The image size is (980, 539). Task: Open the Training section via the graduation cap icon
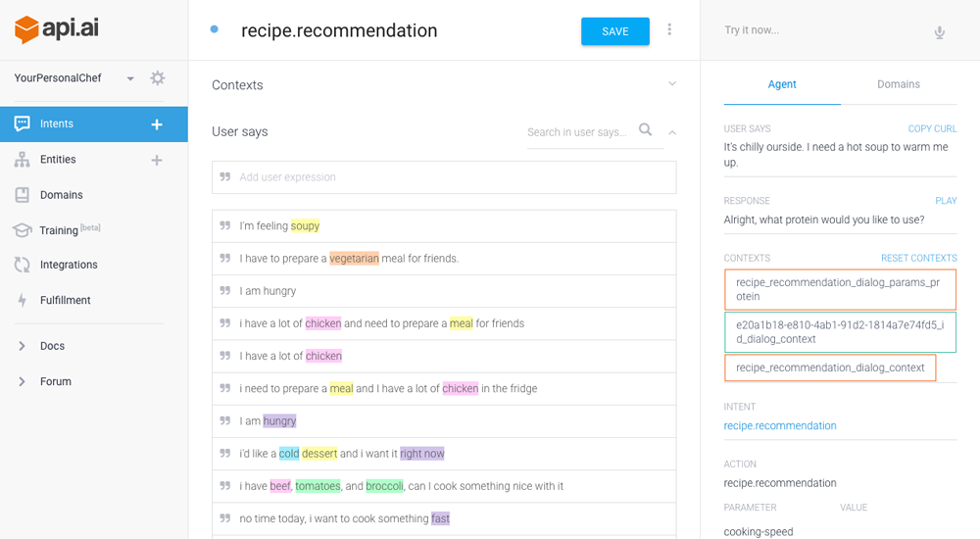coord(22,230)
